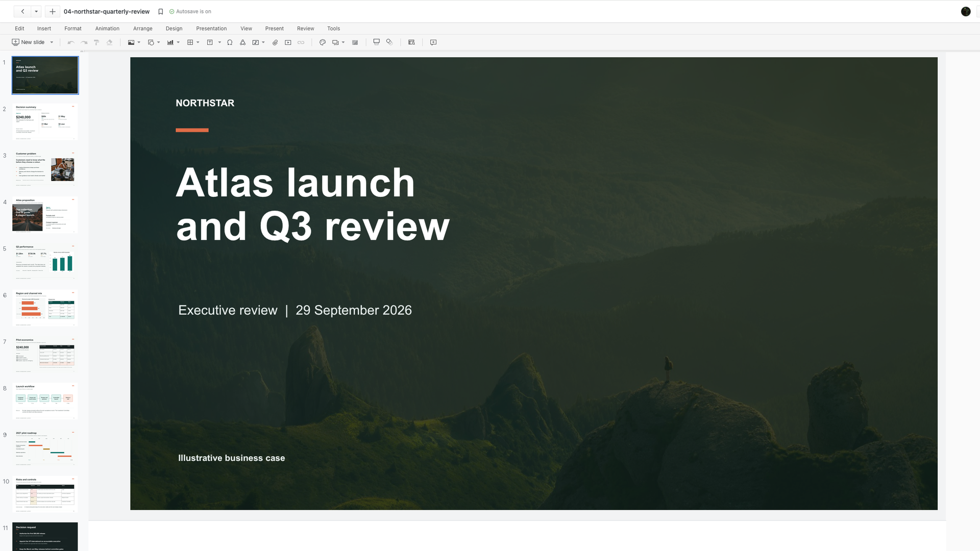Click the insert table icon
980x551 pixels.
pyautogui.click(x=190, y=42)
